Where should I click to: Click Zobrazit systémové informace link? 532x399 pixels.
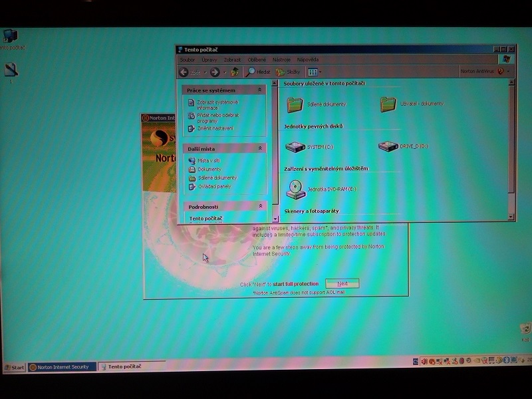point(217,105)
